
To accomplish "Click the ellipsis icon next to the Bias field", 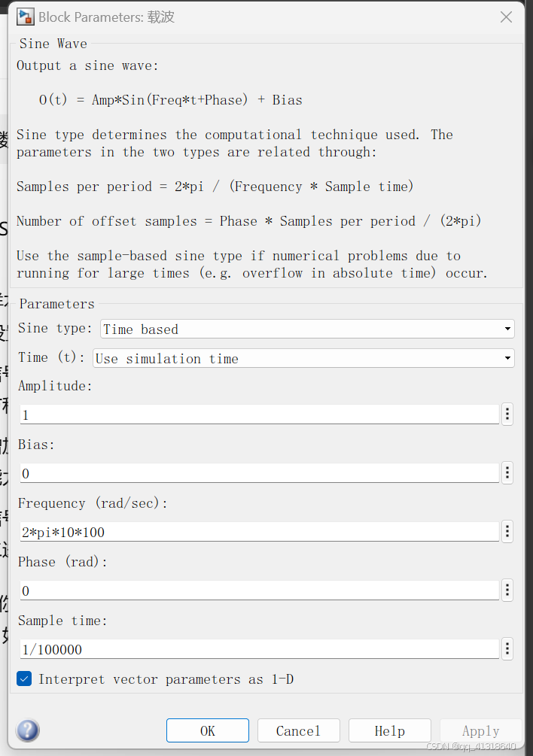I will click(507, 472).
